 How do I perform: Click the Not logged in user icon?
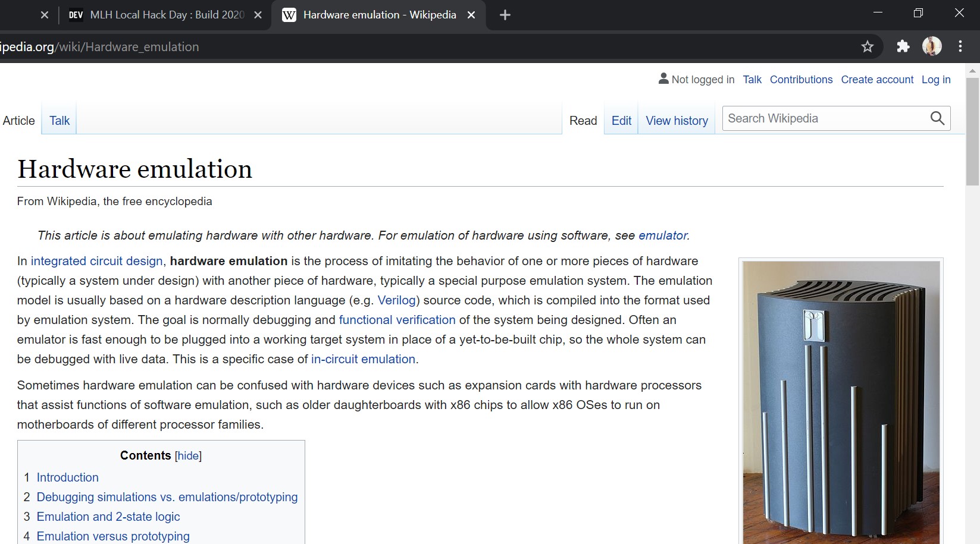[x=664, y=78]
